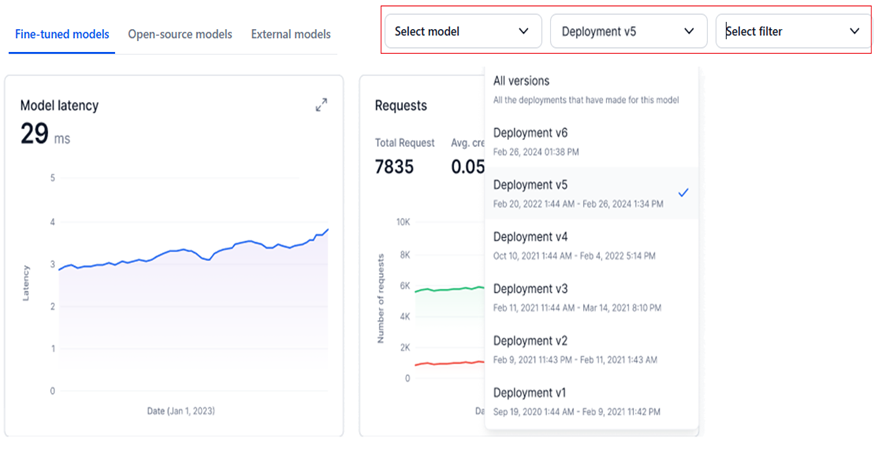Click the Total Request value 7835

pos(394,167)
